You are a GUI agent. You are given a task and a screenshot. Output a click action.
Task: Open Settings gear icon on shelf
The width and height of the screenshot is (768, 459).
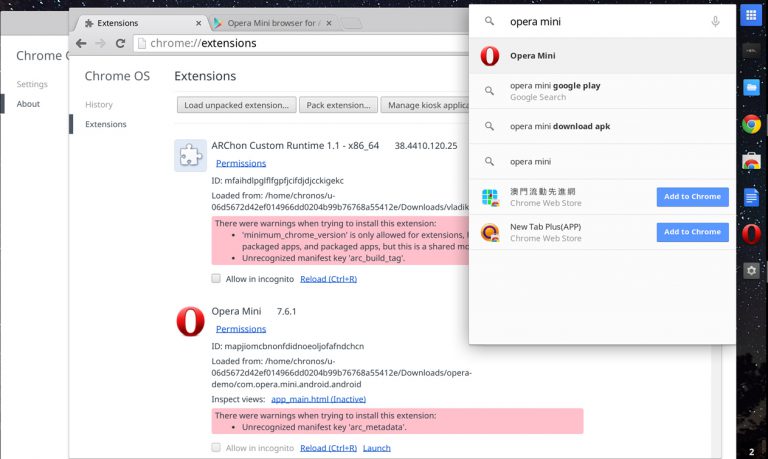751,270
